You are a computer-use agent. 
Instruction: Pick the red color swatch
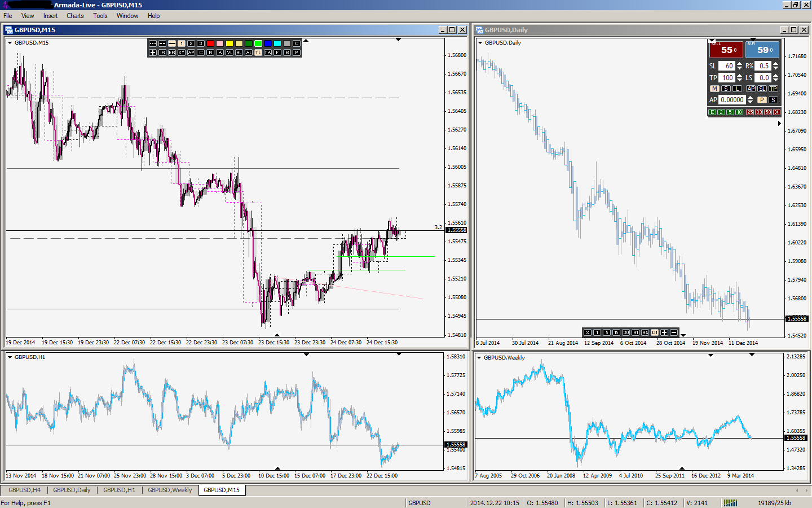point(210,43)
